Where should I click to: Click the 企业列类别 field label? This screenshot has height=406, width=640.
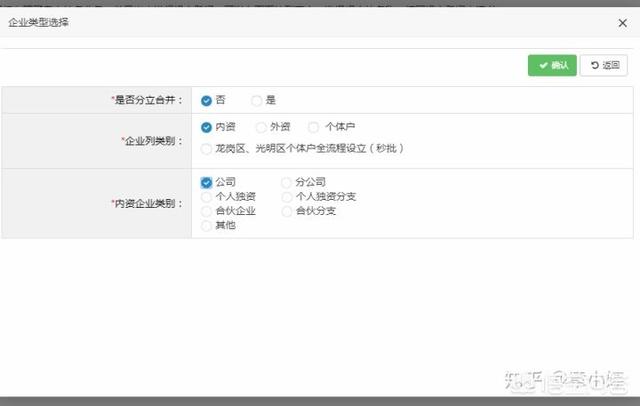152,141
